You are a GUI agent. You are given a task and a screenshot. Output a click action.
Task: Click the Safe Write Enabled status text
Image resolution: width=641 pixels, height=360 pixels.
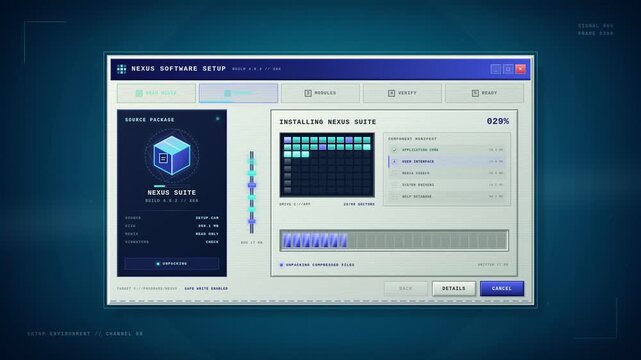tap(206, 288)
